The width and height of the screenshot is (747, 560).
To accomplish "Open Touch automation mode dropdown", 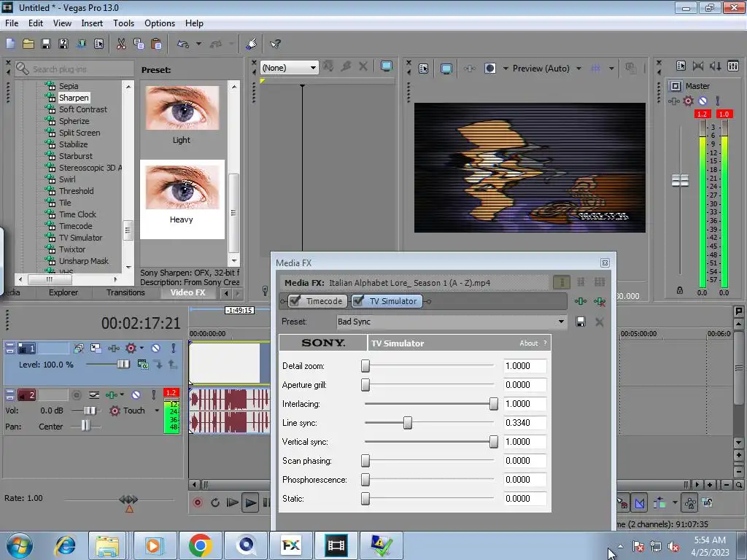I will pyautogui.click(x=157, y=411).
